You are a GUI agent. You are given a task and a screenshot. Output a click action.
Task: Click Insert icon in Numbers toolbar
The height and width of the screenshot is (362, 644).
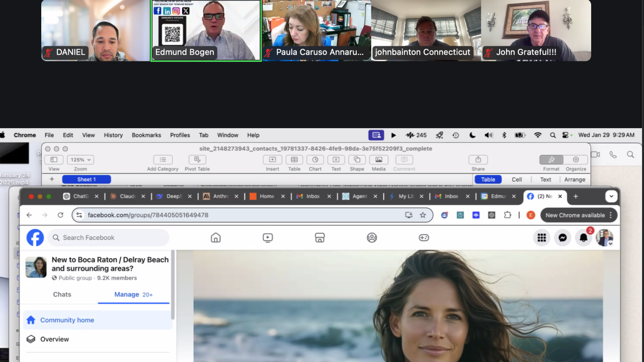272,160
